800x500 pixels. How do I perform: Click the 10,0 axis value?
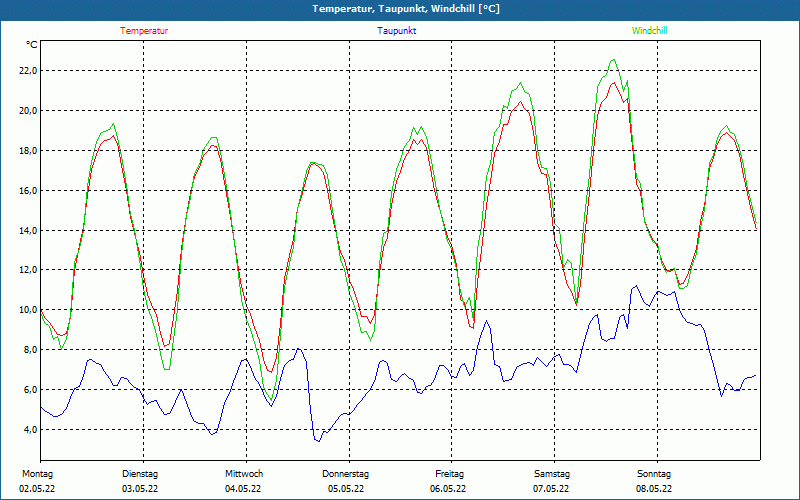tap(28, 310)
